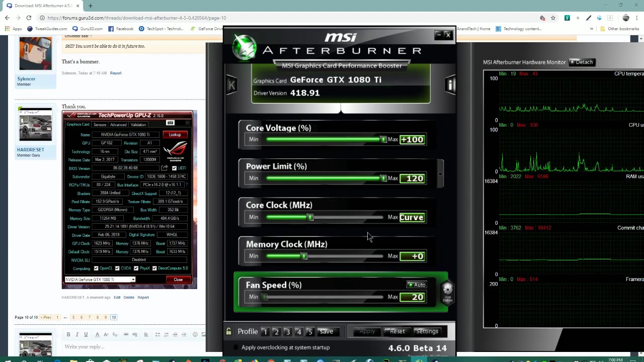Open the Other bookmarks folder
The image size is (644, 362).
pyautogui.click(x=619, y=29)
